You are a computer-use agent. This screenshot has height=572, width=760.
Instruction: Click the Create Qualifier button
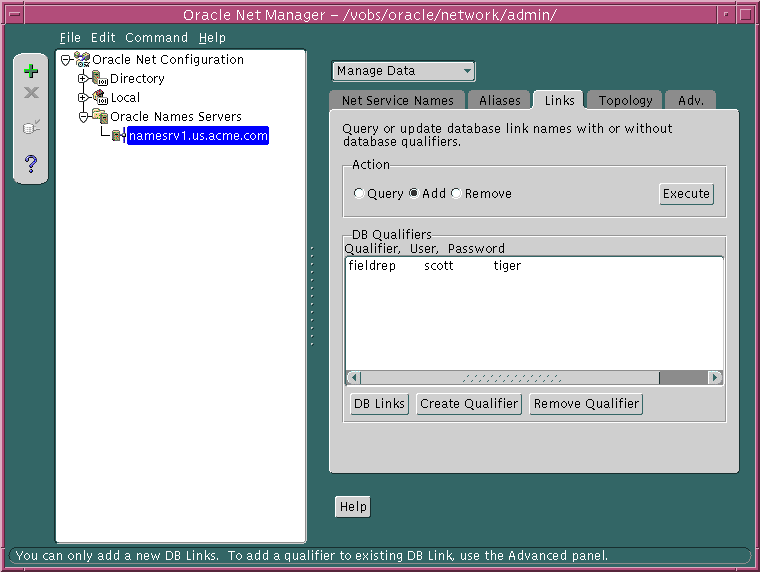pos(469,404)
